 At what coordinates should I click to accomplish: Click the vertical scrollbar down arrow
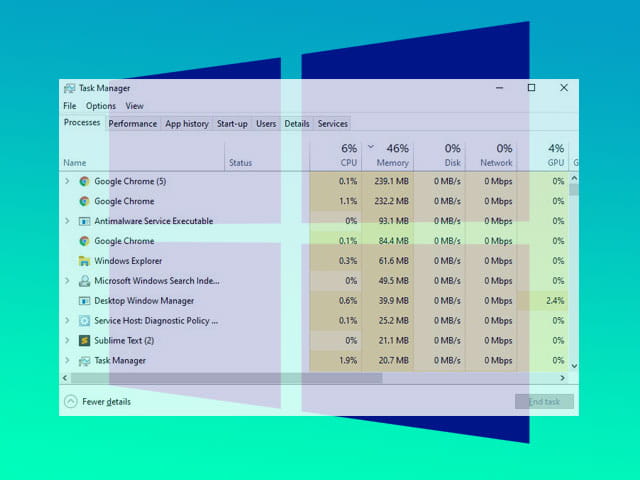point(574,366)
